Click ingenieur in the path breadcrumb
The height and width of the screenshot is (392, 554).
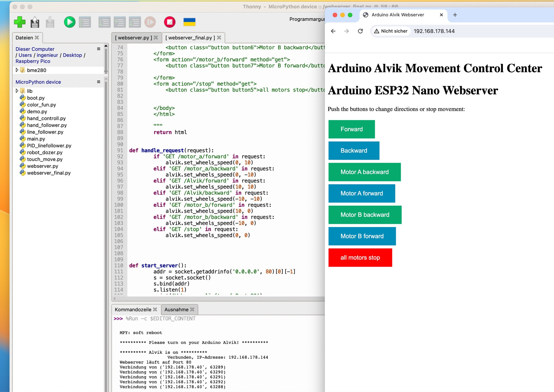click(47, 55)
